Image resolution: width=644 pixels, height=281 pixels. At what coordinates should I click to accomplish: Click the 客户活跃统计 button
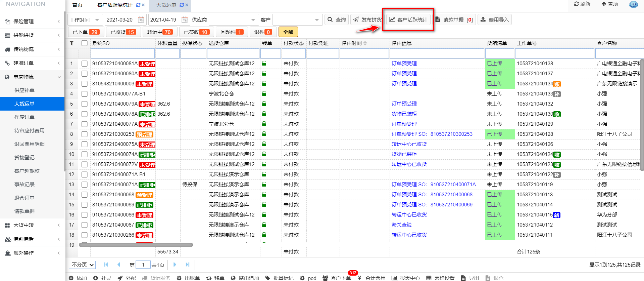(x=408, y=20)
